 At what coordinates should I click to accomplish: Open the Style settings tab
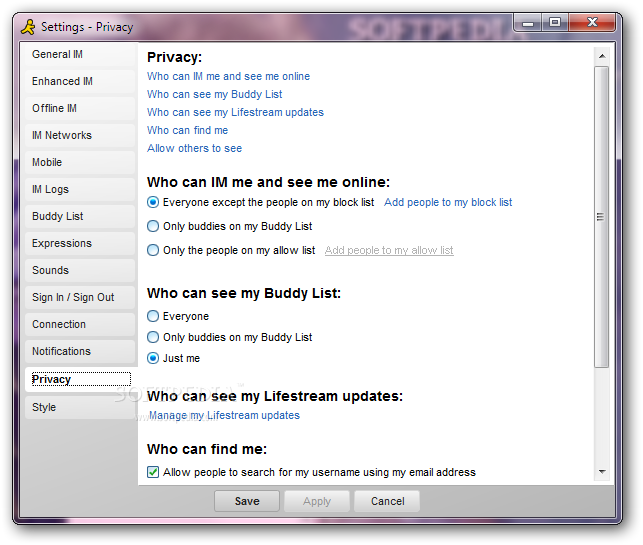(80, 408)
